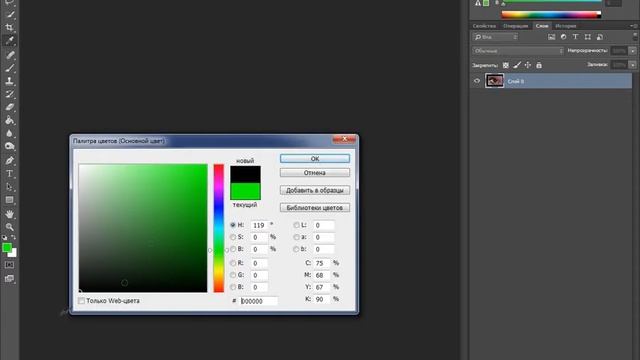This screenshot has height=360, width=640.
Task: Confirm color with OK button
Action: (315, 158)
